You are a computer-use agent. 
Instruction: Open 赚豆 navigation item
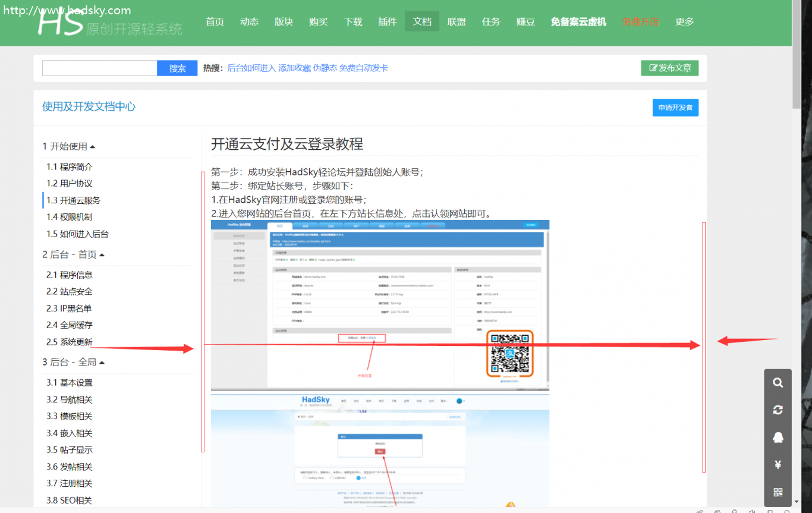(525, 21)
